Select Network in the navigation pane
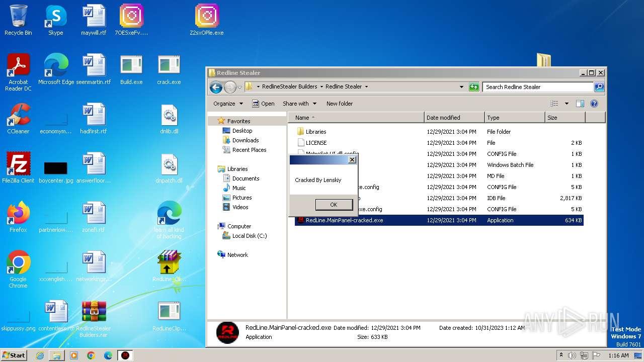Screen dimensions: 644x362 tap(237, 255)
